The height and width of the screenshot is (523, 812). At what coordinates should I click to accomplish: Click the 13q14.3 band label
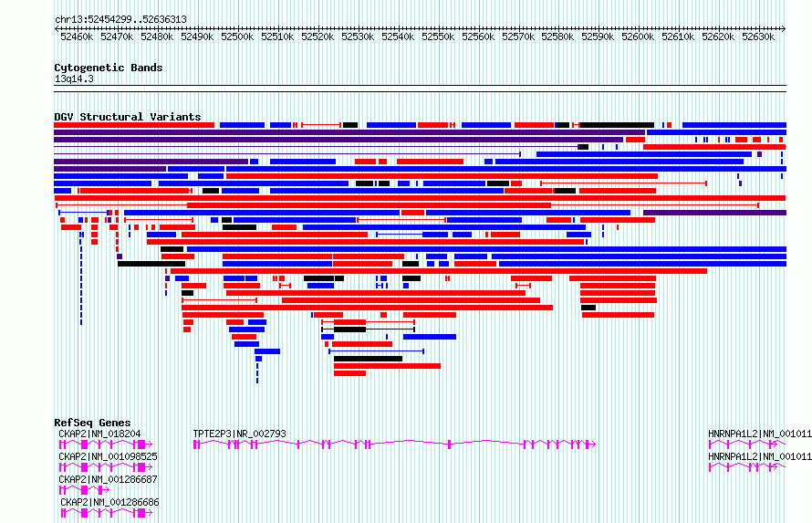tap(74, 79)
